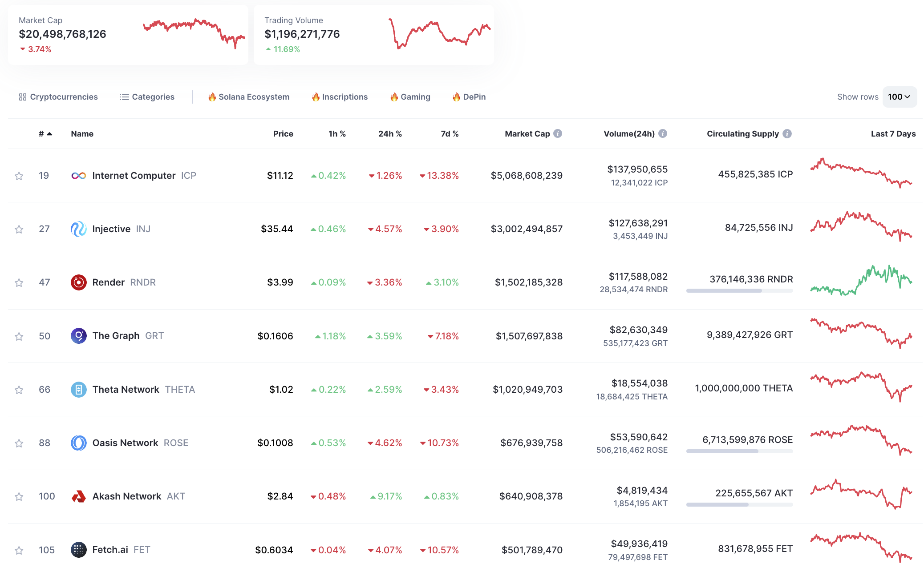The image size is (924, 572).
Task: Click the Fetch.ai coin logo
Action: pos(79,550)
